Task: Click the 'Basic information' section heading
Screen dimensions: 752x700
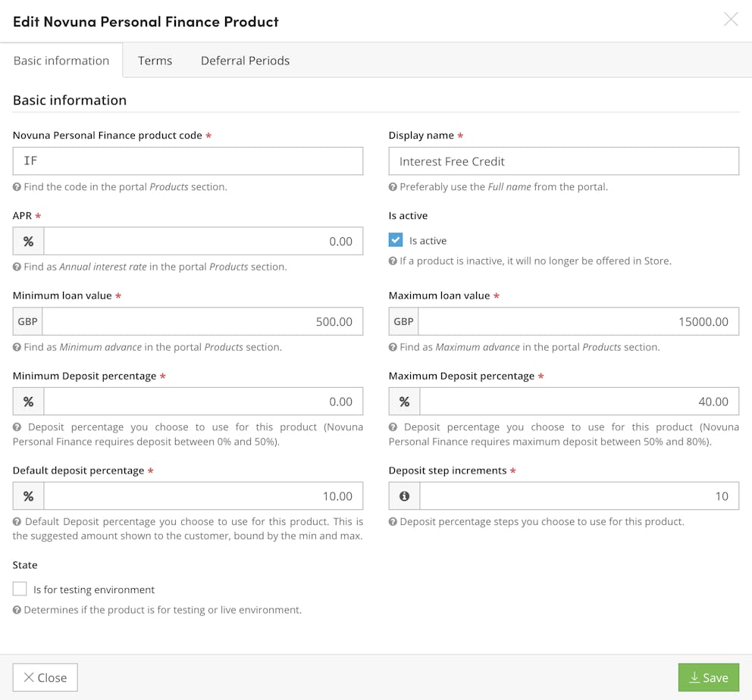Action: [x=70, y=100]
